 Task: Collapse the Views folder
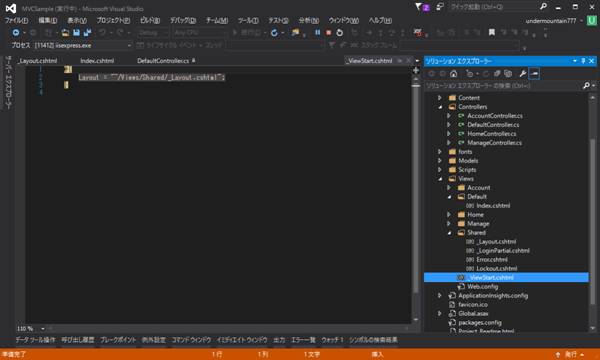440,179
